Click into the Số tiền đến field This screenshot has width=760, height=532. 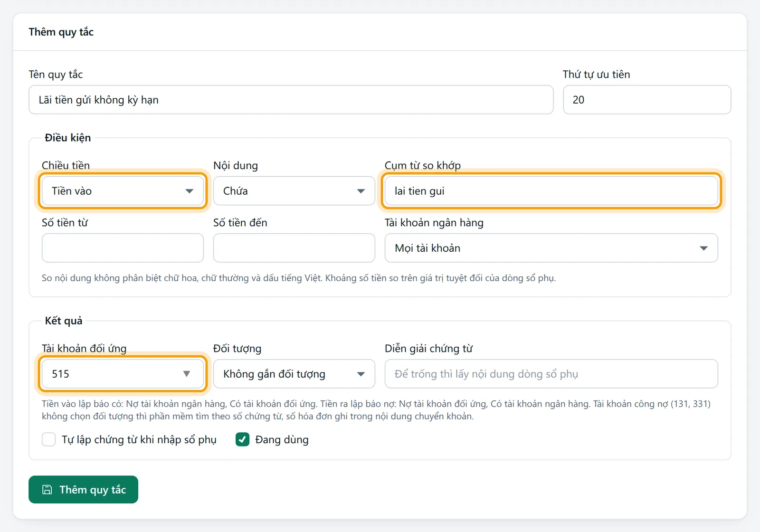[x=294, y=248]
